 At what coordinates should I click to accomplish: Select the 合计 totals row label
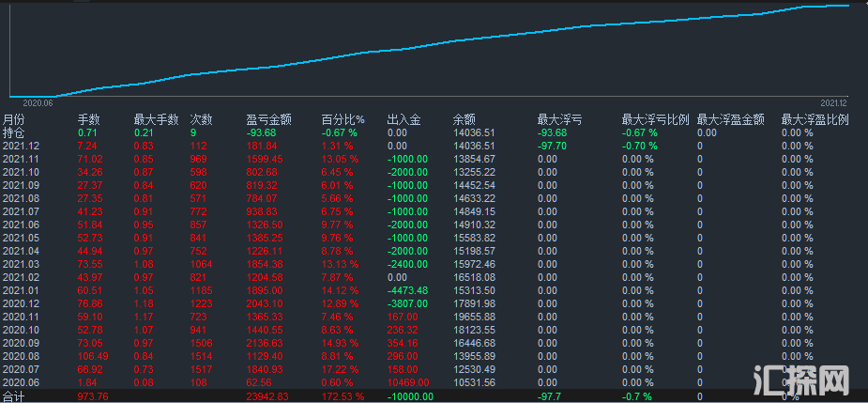[x=13, y=397]
